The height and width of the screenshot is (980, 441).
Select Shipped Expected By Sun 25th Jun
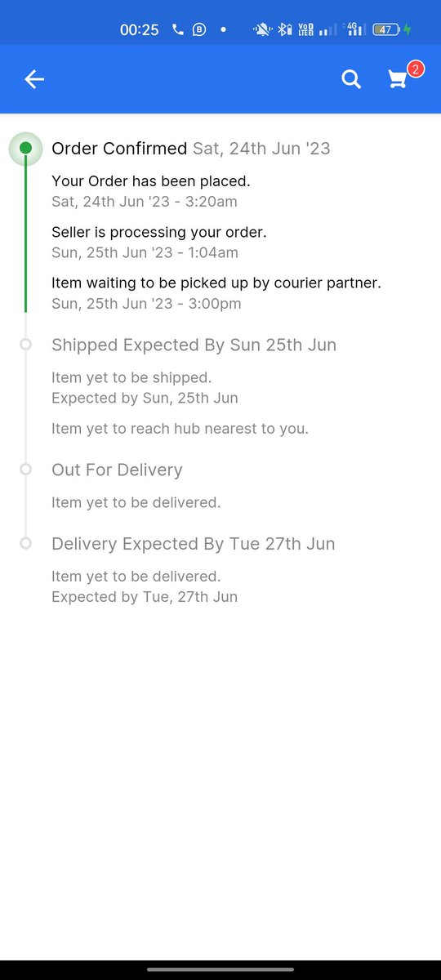[194, 345]
